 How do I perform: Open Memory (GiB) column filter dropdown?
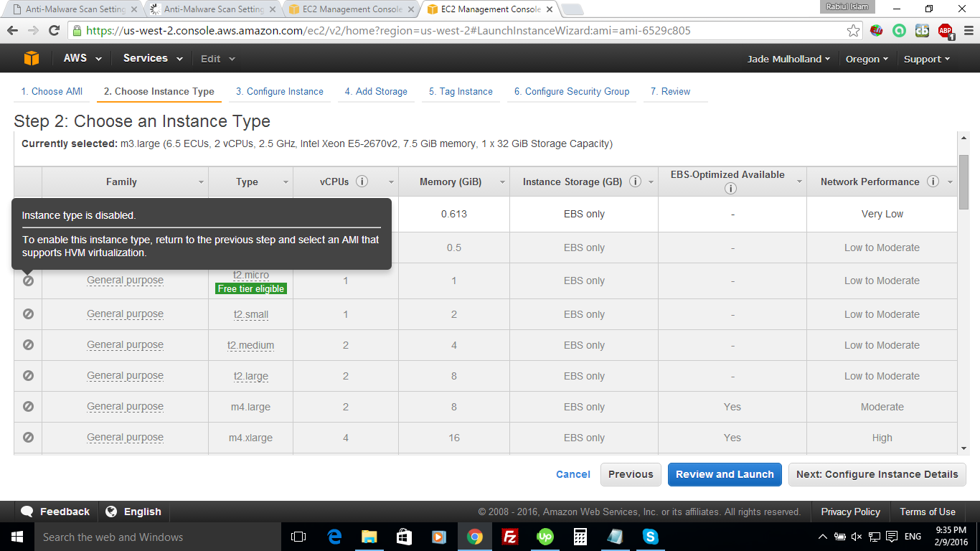tap(502, 182)
